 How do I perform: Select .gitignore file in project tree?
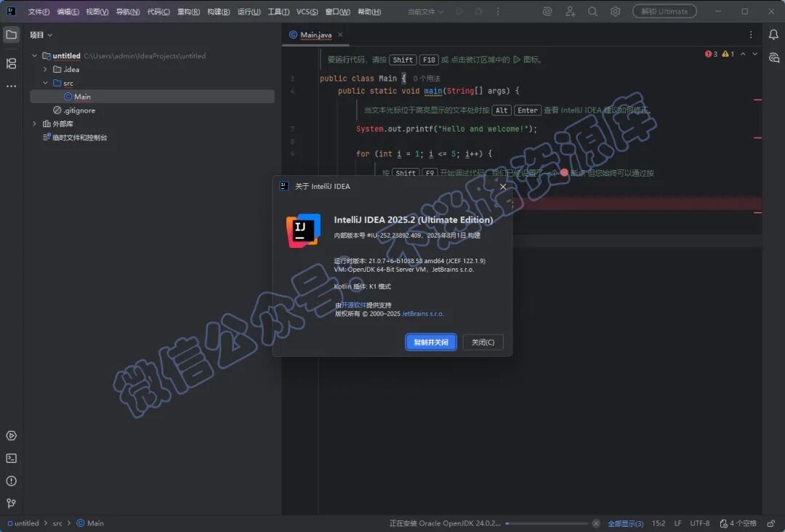coord(74,110)
